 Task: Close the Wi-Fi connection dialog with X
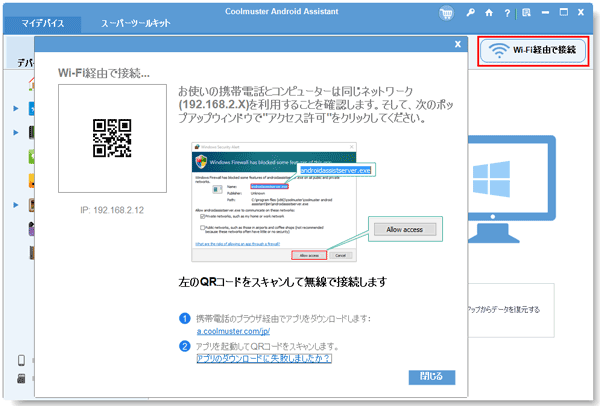click(x=458, y=44)
